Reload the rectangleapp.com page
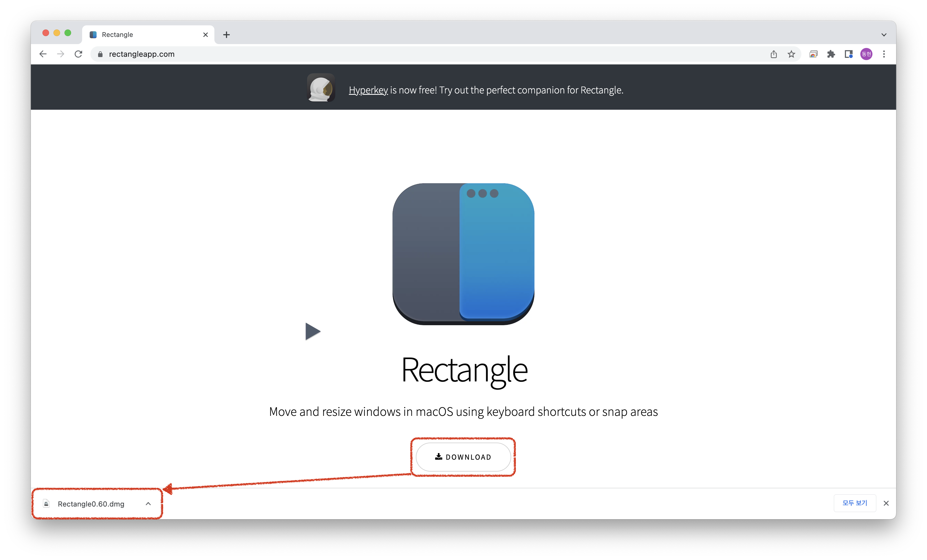This screenshot has width=927, height=560. click(x=78, y=54)
